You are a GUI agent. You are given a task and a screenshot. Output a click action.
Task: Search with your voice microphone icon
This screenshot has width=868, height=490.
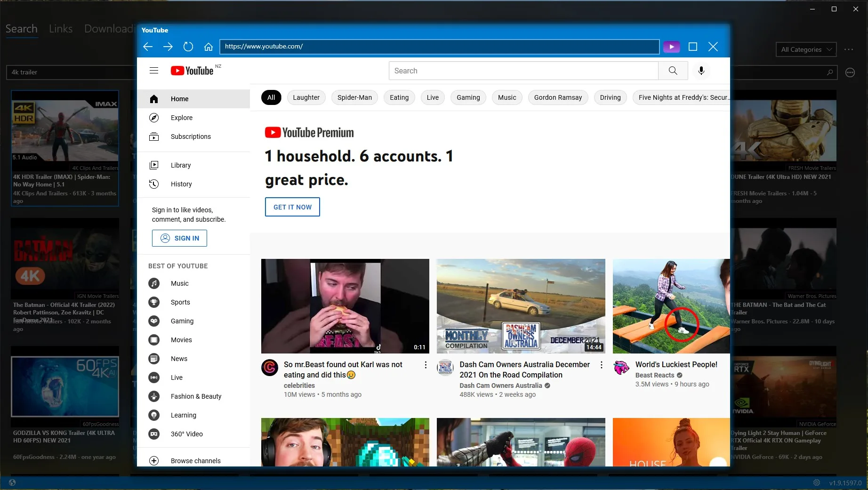(x=701, y=71)
